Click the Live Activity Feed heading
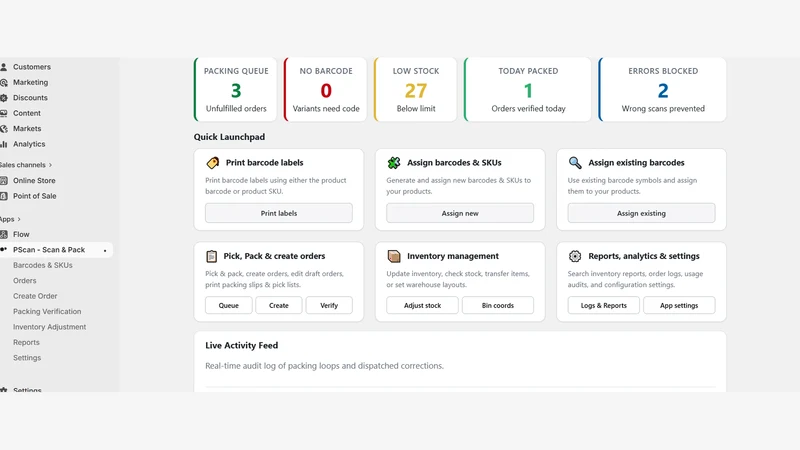 pos(241,345)
